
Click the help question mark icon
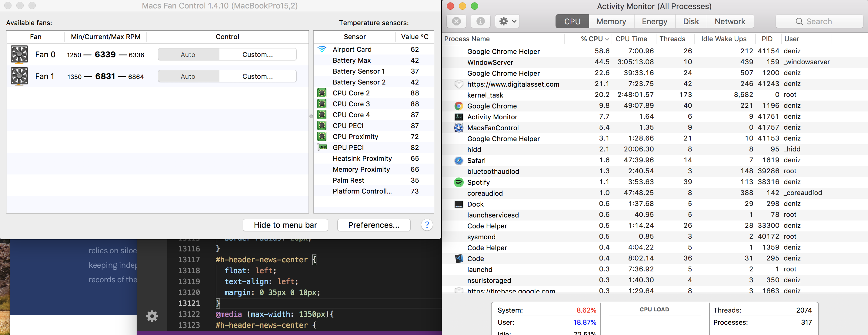pyautogui.click(x=427, y=225)
